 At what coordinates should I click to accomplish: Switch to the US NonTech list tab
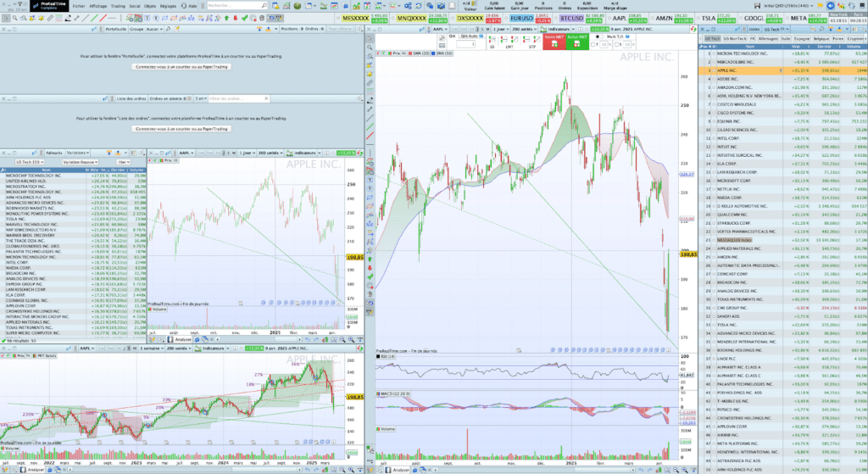[x=734, y=39]
